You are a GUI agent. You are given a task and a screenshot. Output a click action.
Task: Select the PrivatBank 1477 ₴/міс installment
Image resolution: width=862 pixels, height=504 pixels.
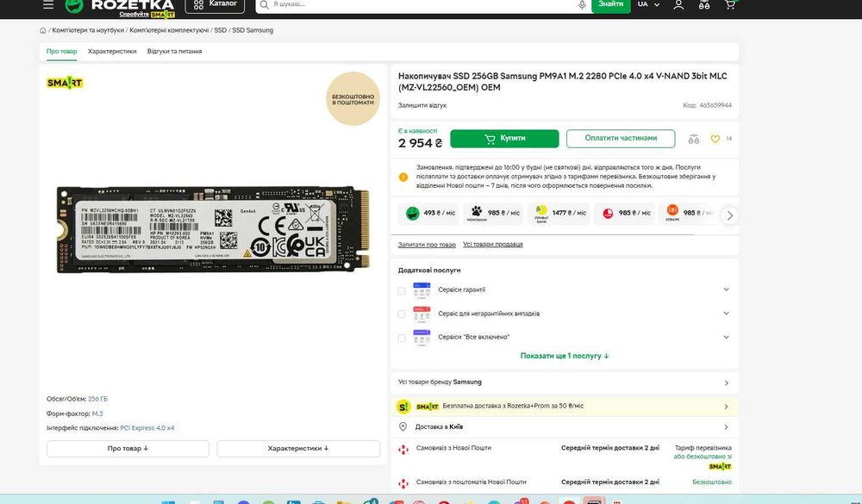coord(560,214)
